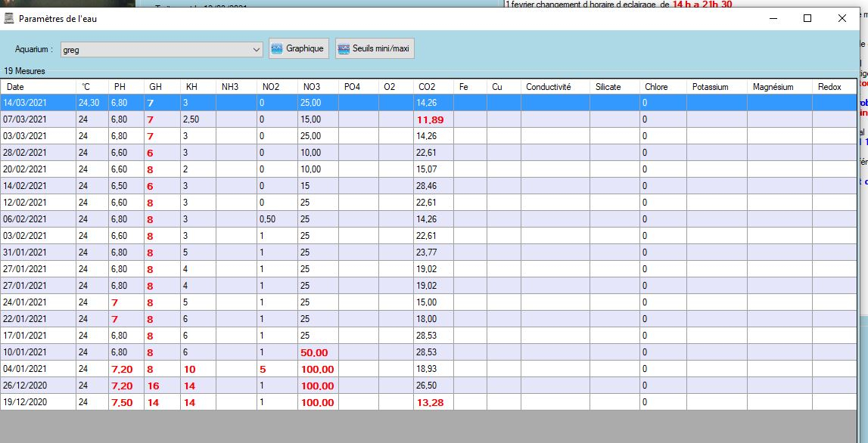Select the 10/01/2021 date cell

(38, 352)
